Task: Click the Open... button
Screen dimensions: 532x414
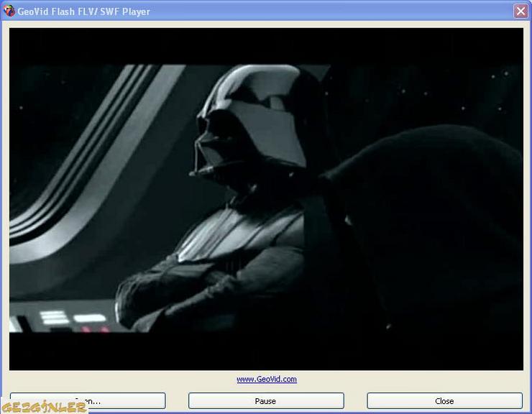Action: (88, 401)
